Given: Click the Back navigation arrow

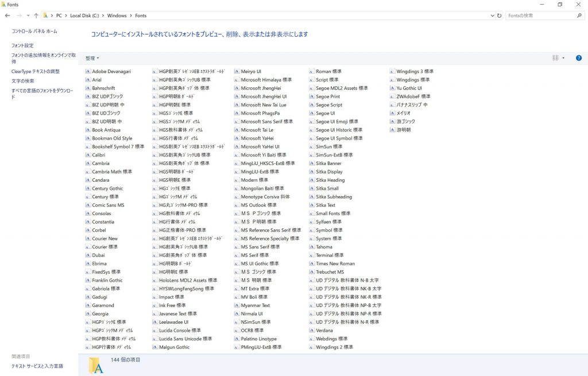Looking at the screenshot, I should click(x=7, y=16).
